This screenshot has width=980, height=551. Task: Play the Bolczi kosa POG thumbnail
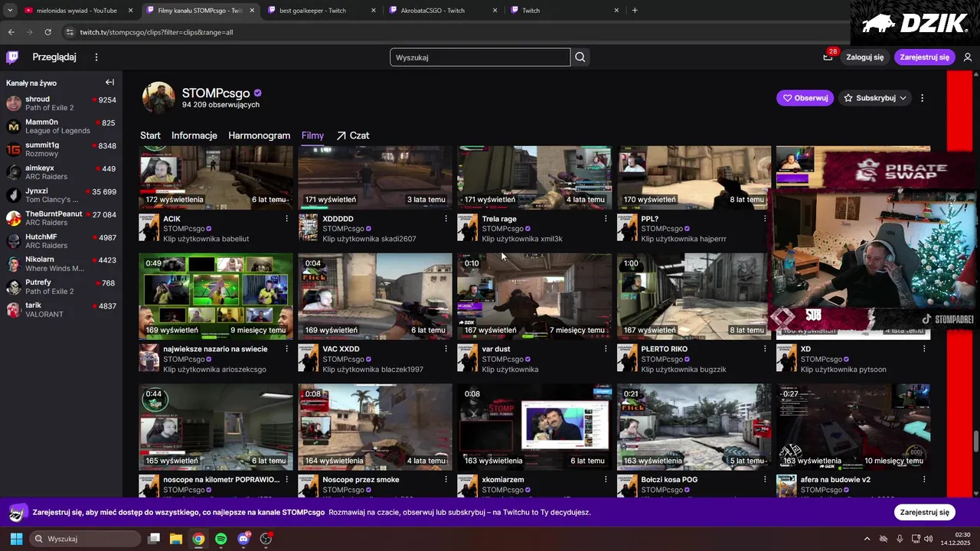694,427
